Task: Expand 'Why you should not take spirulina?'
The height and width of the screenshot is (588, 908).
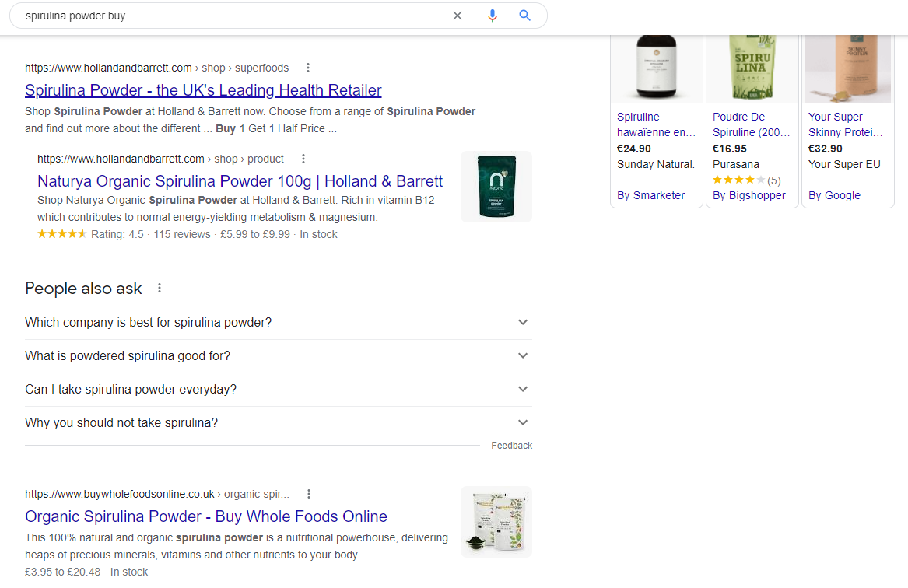Action: click(278, 423)
